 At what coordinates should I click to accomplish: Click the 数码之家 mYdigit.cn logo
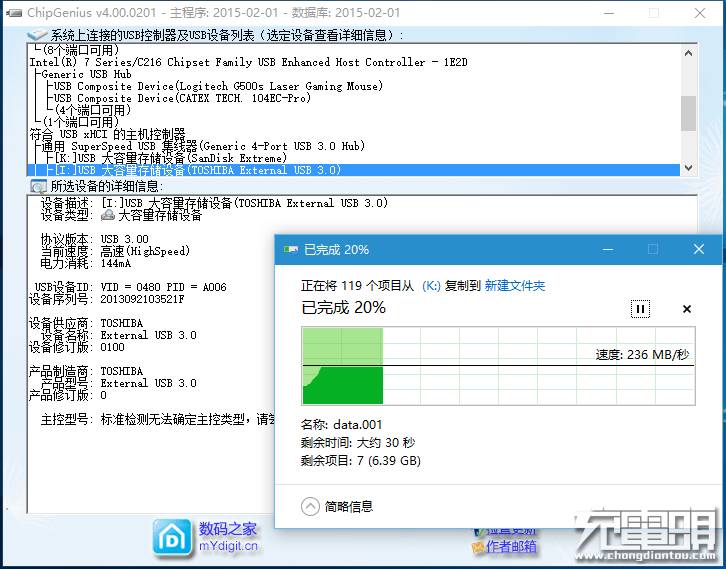pyautogui.click(x=206, y=538)
